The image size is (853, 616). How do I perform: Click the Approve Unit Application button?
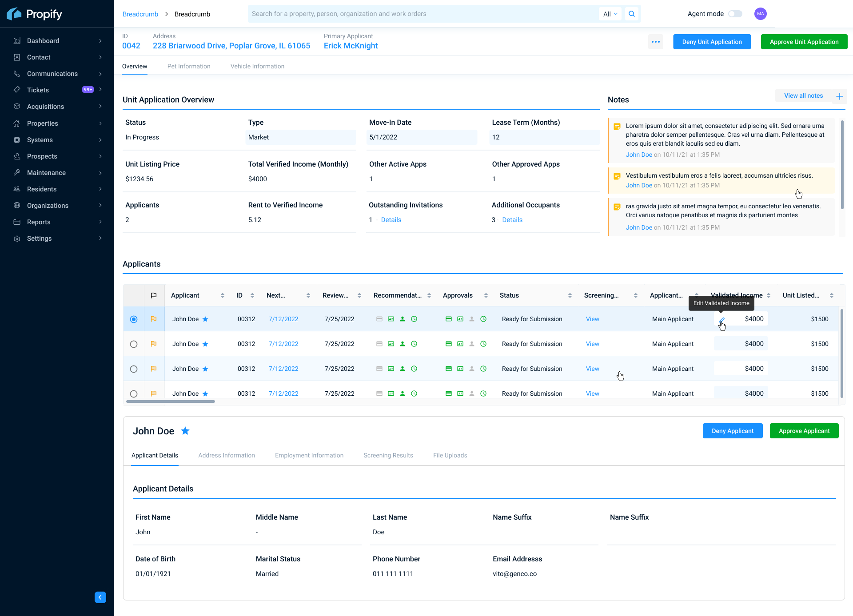pyautogui.click(x=804, y=42)
